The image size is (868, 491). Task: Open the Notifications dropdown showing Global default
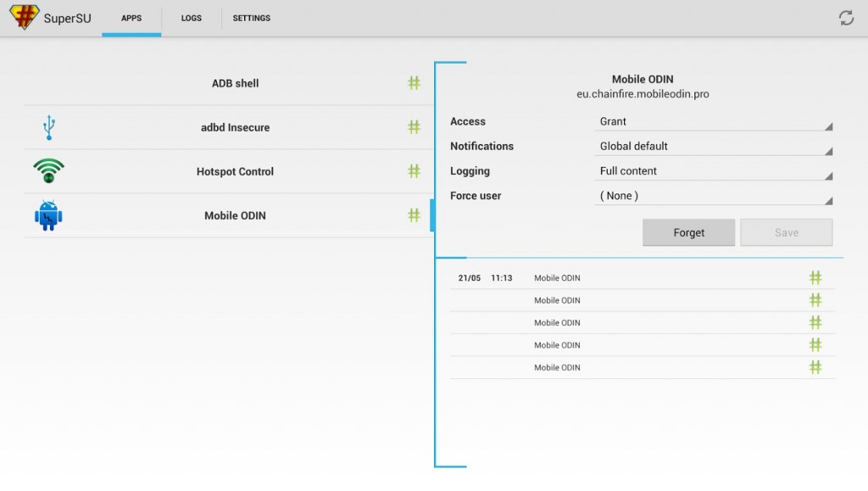(713, 147)
